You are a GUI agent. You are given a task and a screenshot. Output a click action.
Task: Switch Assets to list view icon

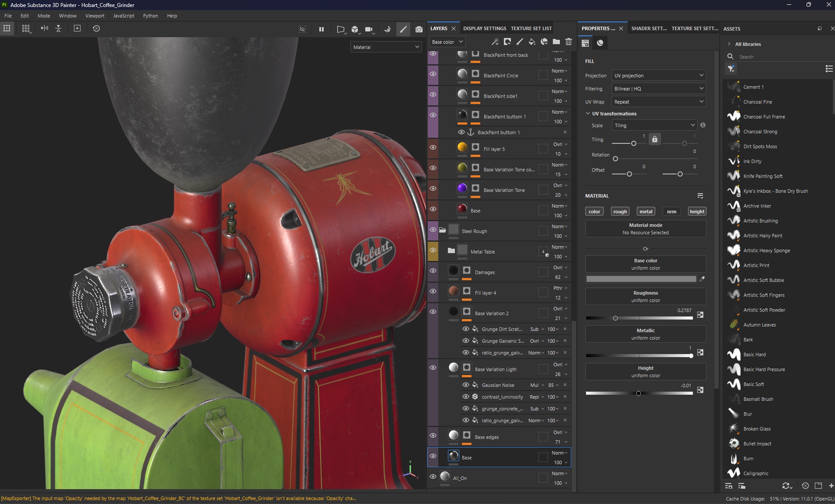coord(829,69)
